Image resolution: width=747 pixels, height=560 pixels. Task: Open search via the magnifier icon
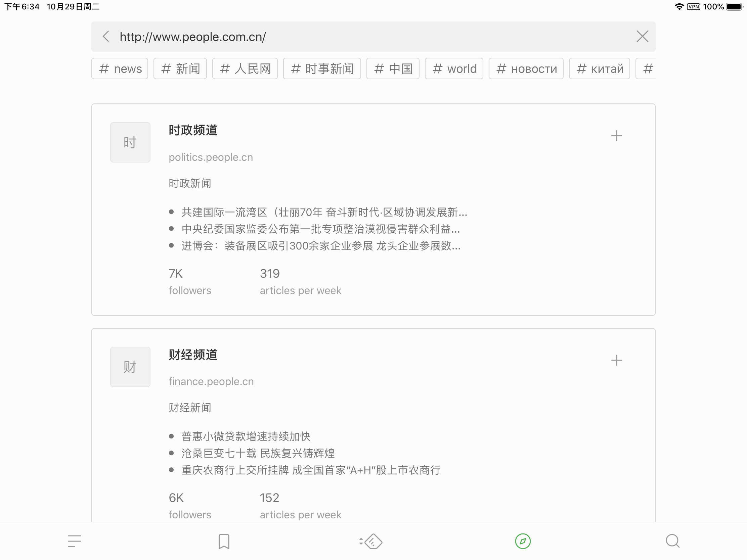tap(672, 542)
